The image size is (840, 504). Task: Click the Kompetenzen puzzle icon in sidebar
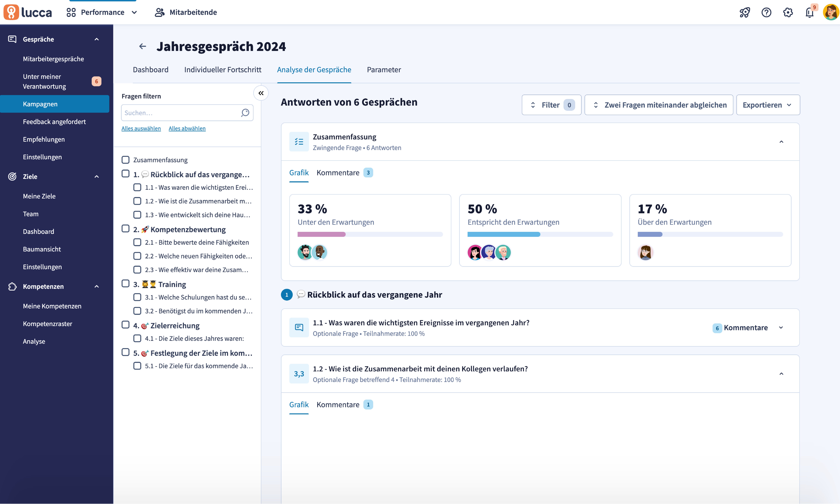point(12,287)
